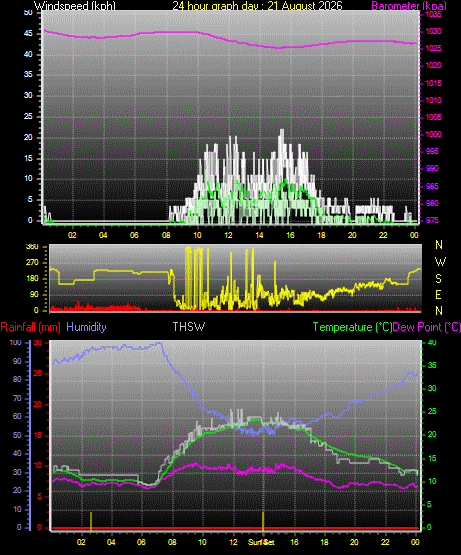Click the Dew Point (°C) legend label

pyautogui.click(x=427, y=327)
